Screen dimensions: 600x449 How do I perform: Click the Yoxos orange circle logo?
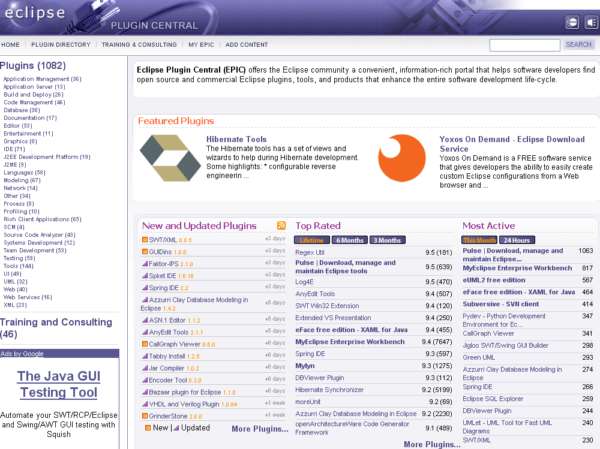[402, 158]
